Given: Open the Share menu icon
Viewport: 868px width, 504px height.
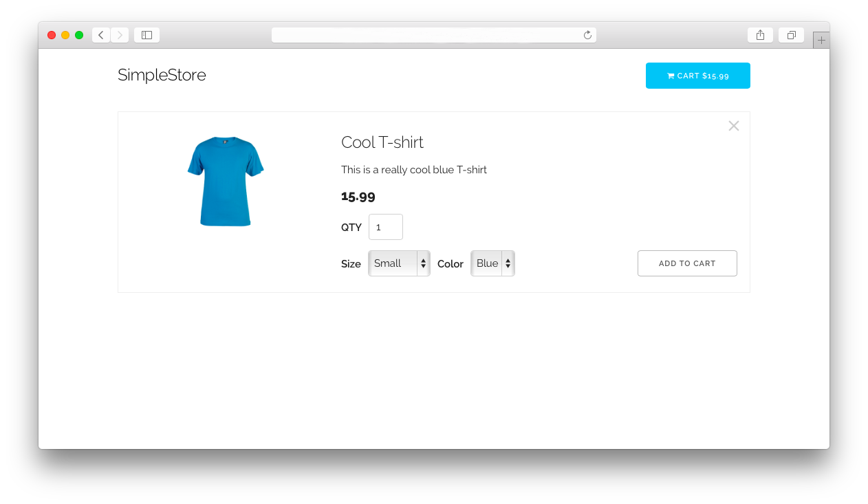Looking at the screenshot, I should [x=760, y=35].
